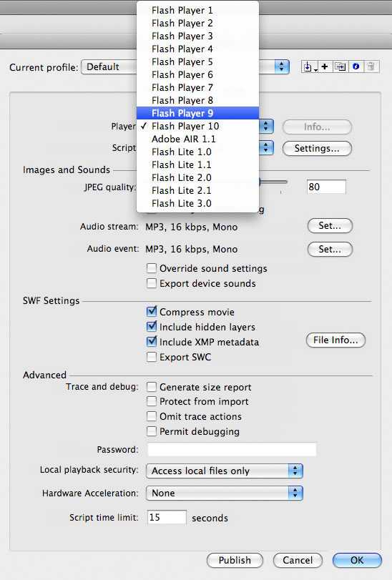392x580 pixels.
Task: Select Flash Player 10 menu entry
Action: coord(197,126)
